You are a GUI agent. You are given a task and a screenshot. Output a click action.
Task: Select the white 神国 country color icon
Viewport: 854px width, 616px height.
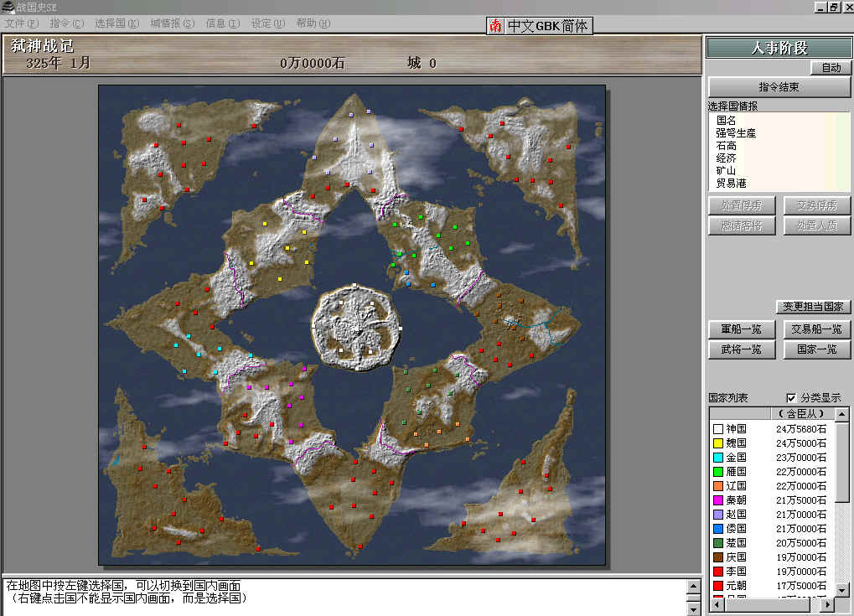click(x=717, y=429)
